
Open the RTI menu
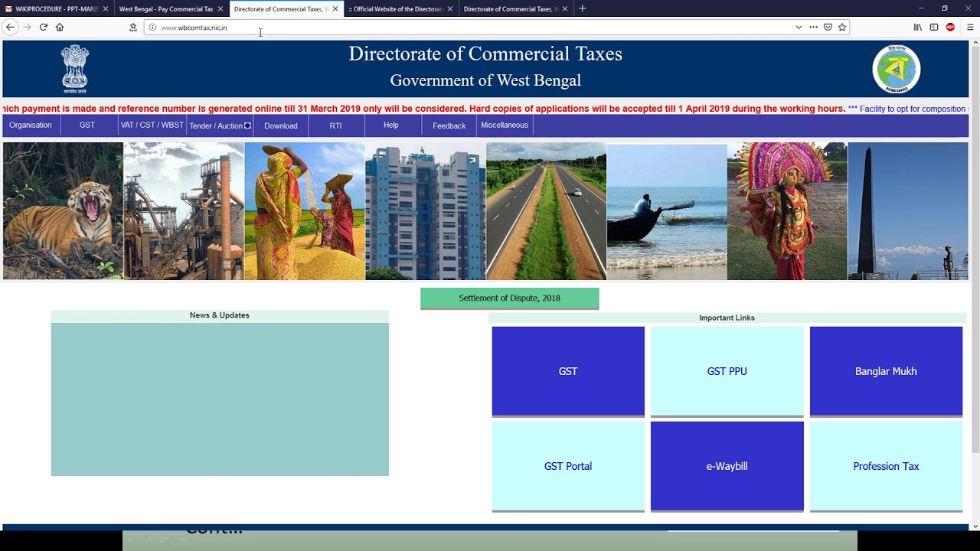(335, 126)
